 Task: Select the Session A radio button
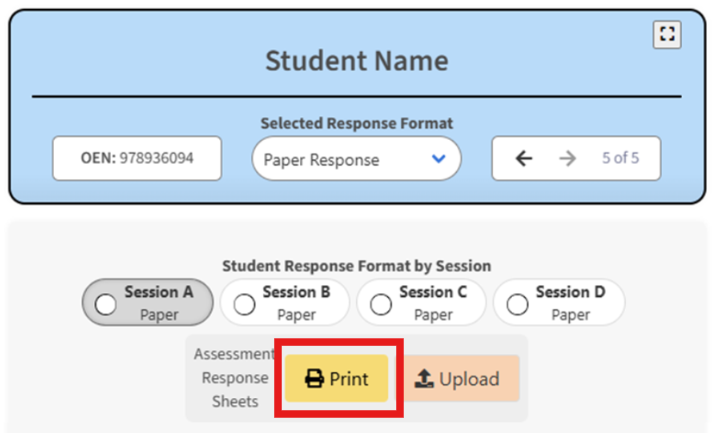point(105,305)
